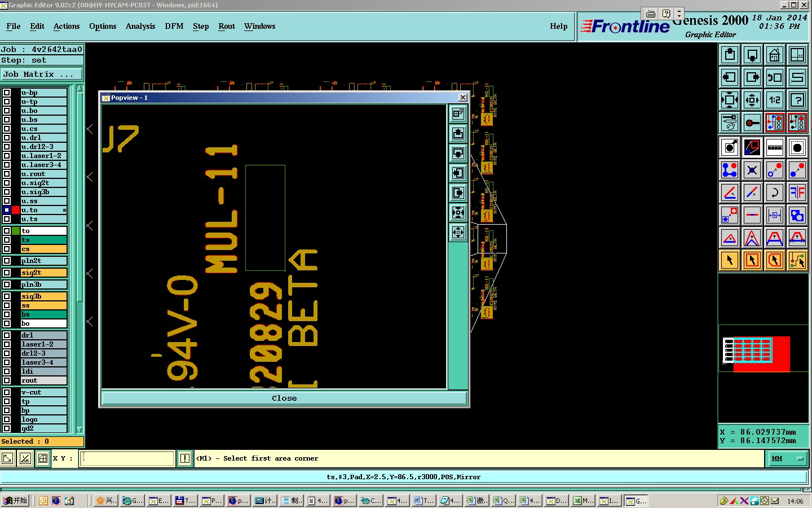The width and height of the screenshot is (812, 508).
Task: Select the net path selection tool
Action: click(x=797, y=260)
